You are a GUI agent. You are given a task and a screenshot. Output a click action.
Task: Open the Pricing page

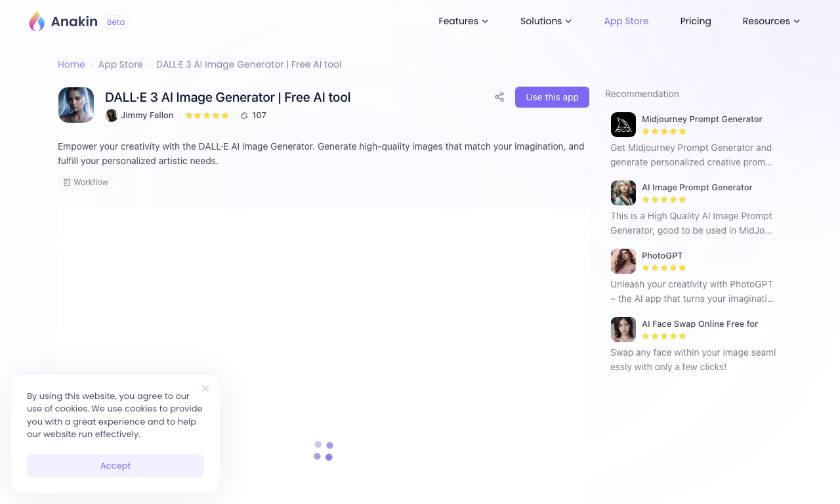[x=696, y=21]
